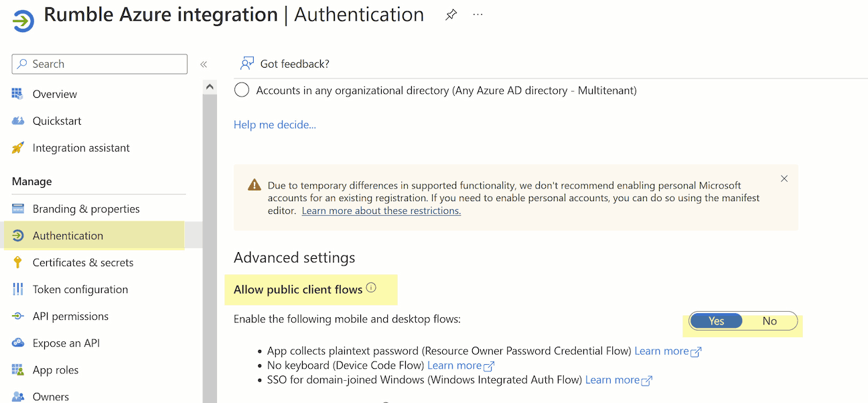Click the Got feedback person icon
The image size is (868, 403).
tap(247, 64)
